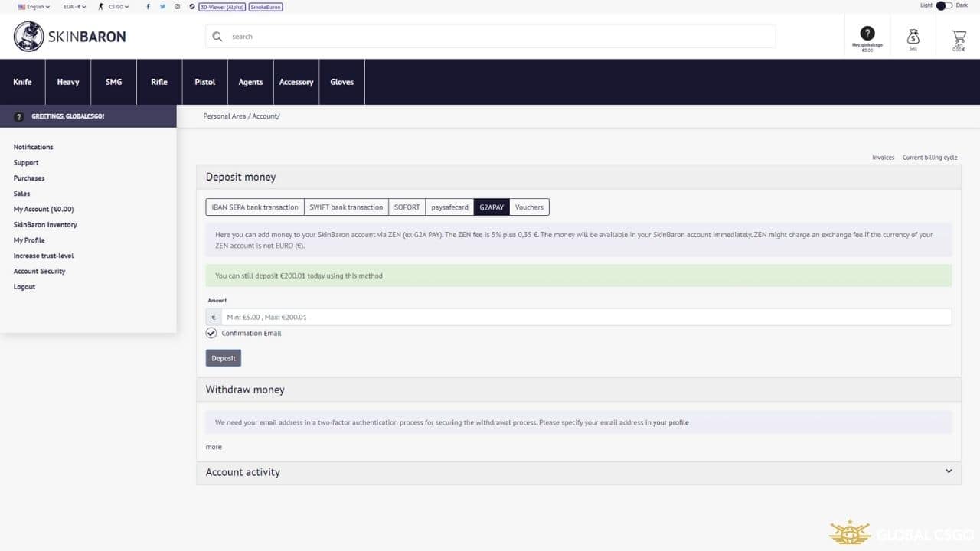
Task: Open the profile avatar with question mark
Action: tap(867, 33)
